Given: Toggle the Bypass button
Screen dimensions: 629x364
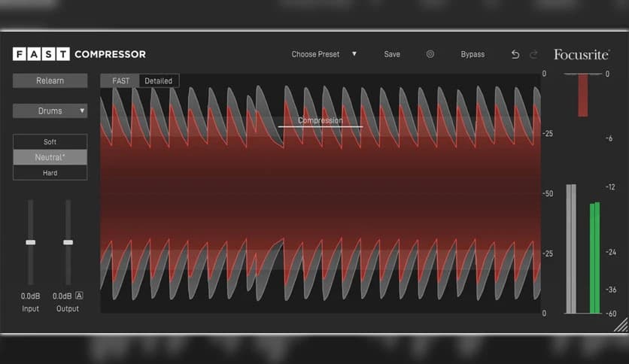Looking at the screenshot, I should 473,54.
